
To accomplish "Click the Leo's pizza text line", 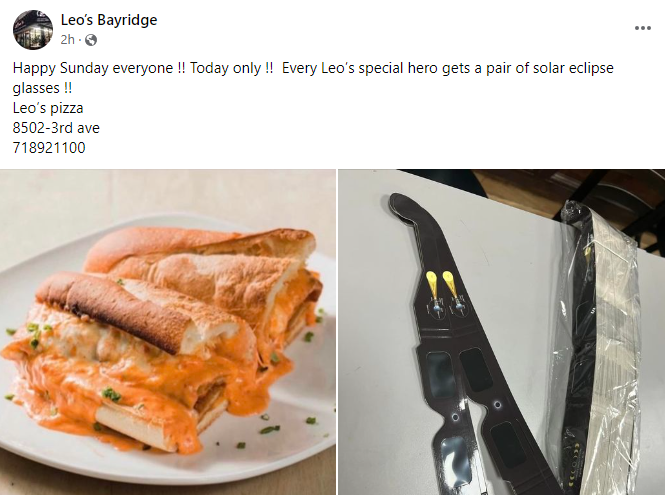I will [48, 108].
